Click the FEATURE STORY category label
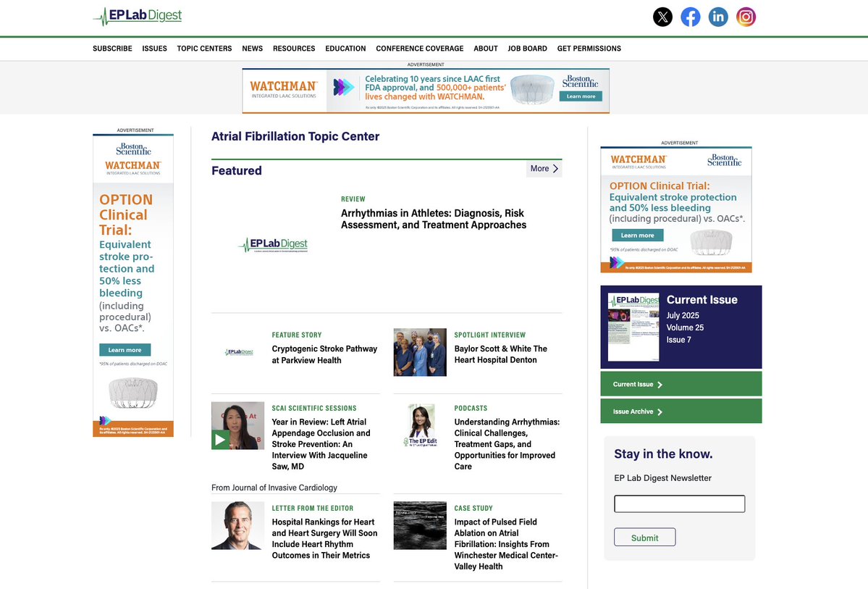The width and height of the screenshot is (868, 589). pyautogui.click(x=297, y=335)
